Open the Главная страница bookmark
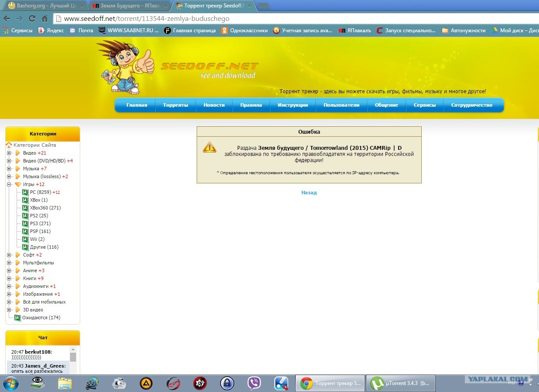The width and height of the screenshot is (539, 392). [190, 30]
